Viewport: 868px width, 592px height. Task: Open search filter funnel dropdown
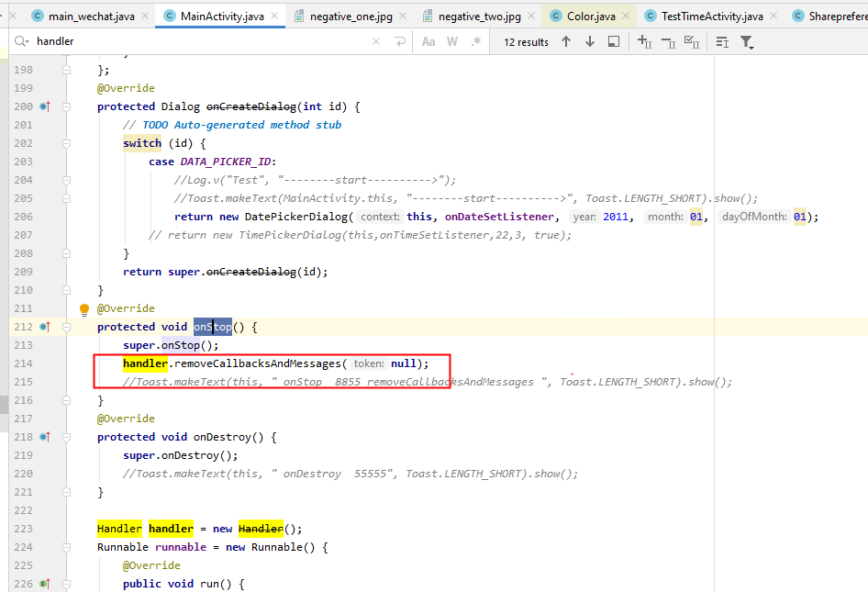pyautogui.click(x=747, y=42)
